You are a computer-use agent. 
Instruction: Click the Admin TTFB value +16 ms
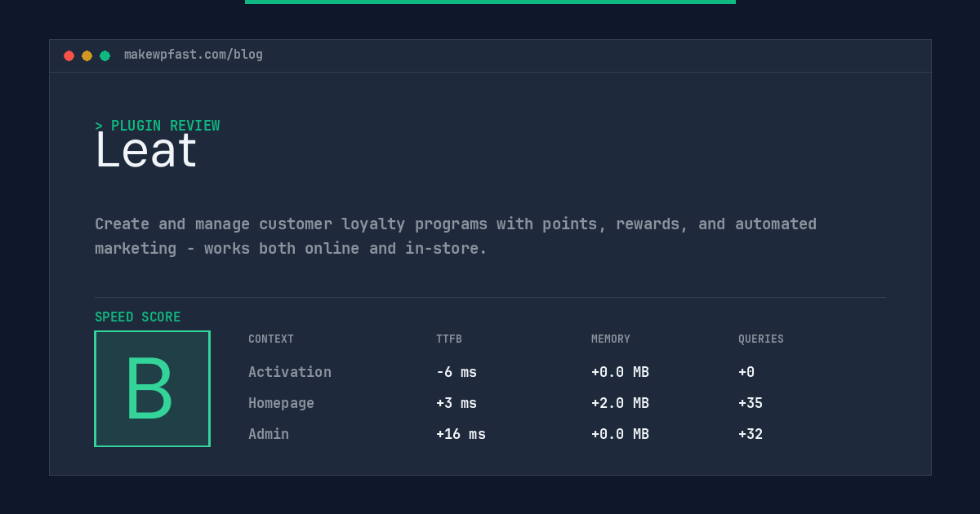(x=461, y=434)
